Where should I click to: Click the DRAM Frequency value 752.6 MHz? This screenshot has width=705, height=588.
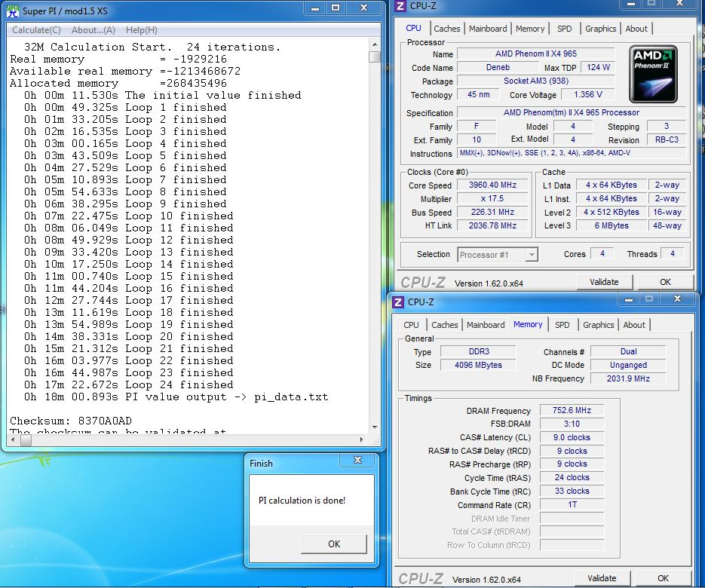(572, 410)
